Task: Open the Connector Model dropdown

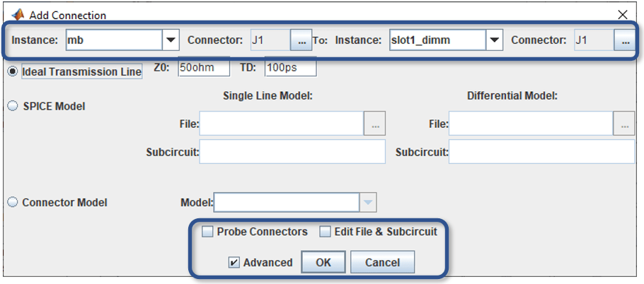Action: (367, 203)
